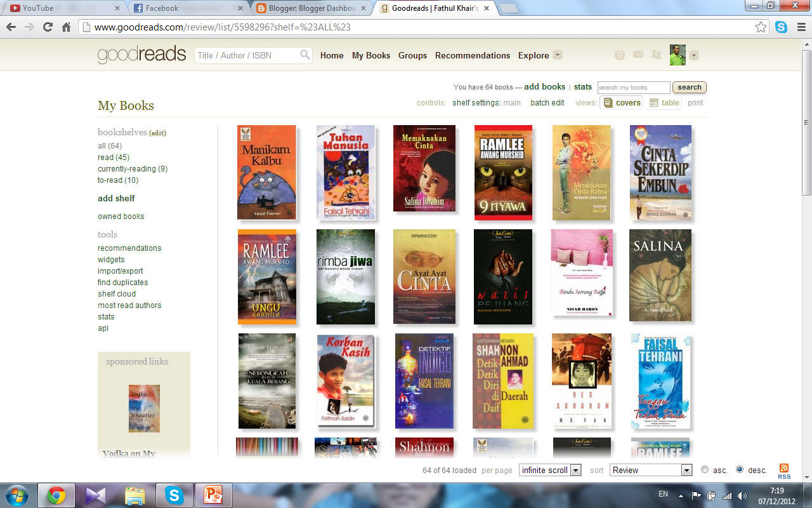
Task: Expand the Explore menu arrow
Action: coord(558,55)
